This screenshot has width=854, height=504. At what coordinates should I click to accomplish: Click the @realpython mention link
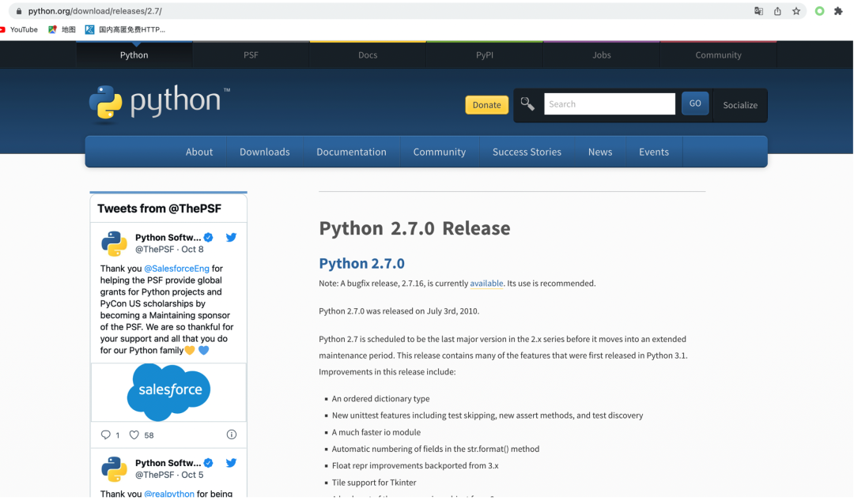point(169,494)
